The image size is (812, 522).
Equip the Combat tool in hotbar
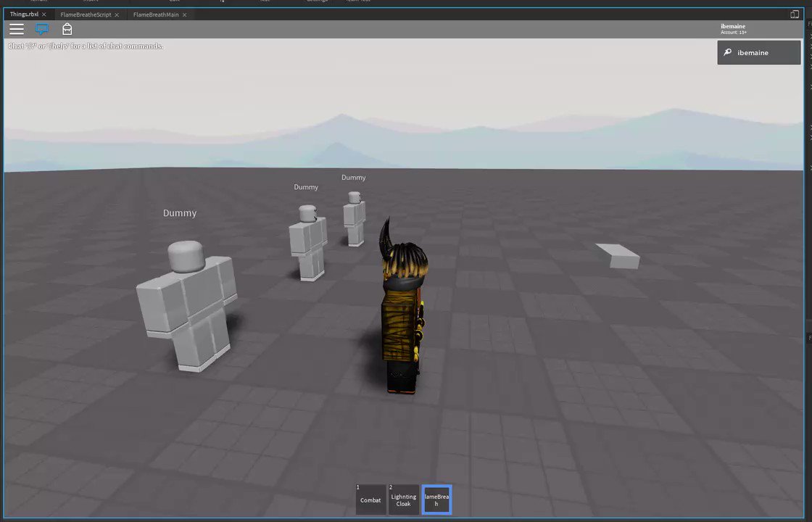(370, 500)
